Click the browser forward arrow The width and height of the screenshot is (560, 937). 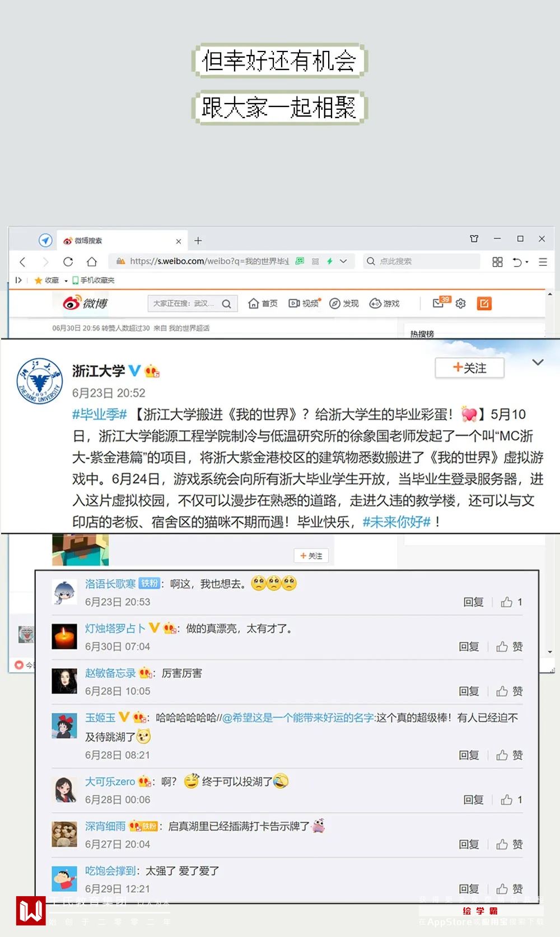45,262
